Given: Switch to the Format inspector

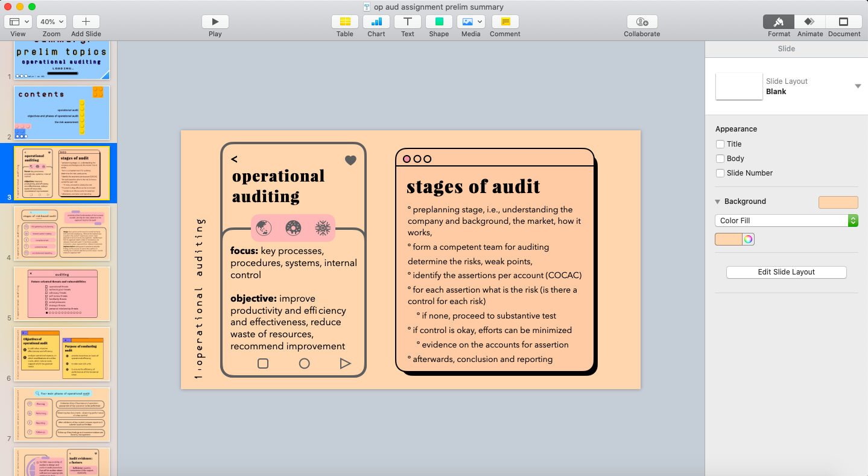Looking at the screenshot, I should coord(779,22).
